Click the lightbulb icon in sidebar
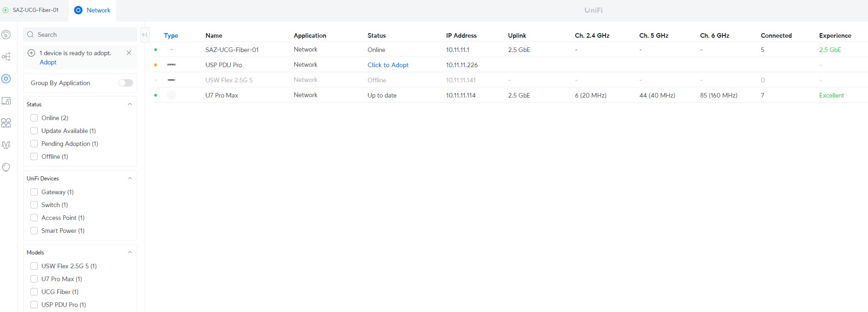 6,167
